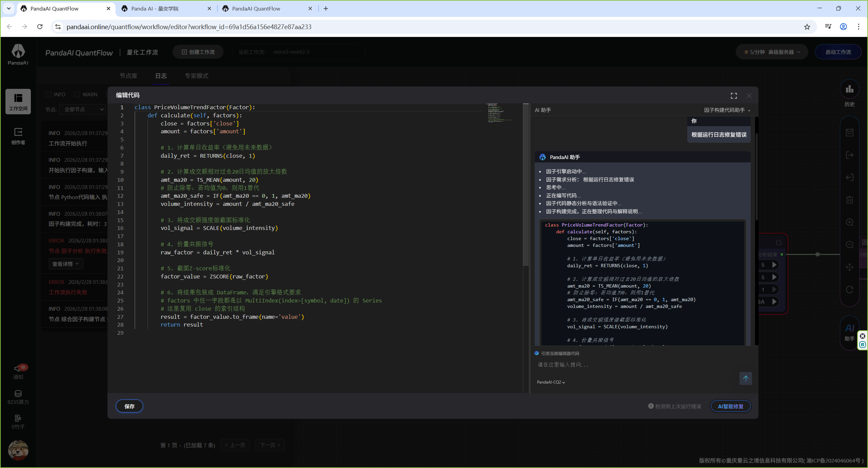Screen dimensions: 868x468
Task: Switch to the 专家模式 tab
Action: [x=197, y=76]
